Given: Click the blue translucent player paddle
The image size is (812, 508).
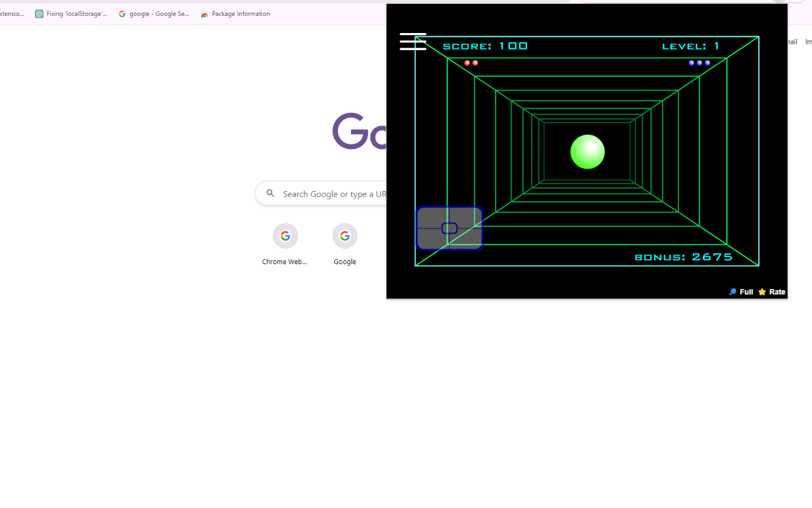Looking at the screenshot, I should point(449,228).
